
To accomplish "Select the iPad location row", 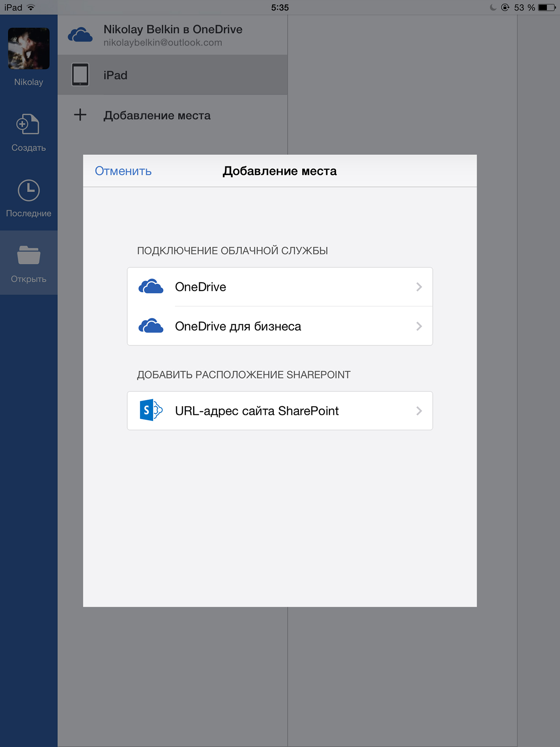I will click(x=172, y=75).
